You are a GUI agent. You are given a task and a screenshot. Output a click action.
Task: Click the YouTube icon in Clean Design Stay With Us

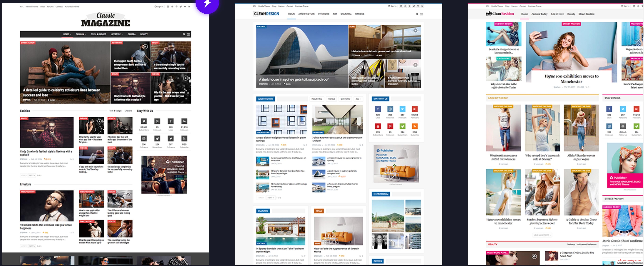378,126
